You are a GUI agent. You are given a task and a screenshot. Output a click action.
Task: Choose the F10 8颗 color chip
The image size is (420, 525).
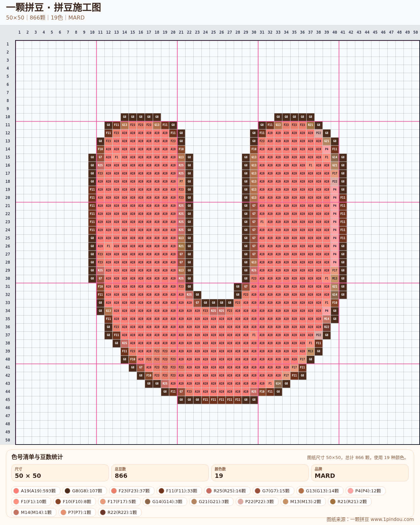tap(74, 501)
